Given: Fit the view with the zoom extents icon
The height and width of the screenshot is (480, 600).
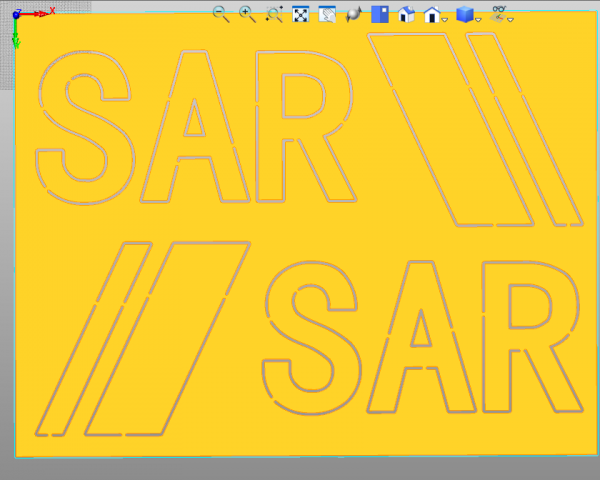Looking at the screenshot, I should point(300,14).
